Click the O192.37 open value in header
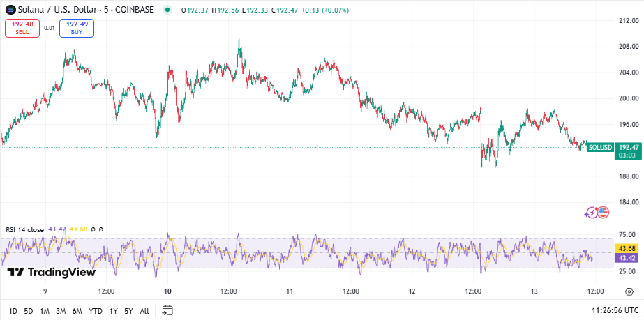This screenshot has height=320, width=644. pyautogui.click(x=195, y=10)
